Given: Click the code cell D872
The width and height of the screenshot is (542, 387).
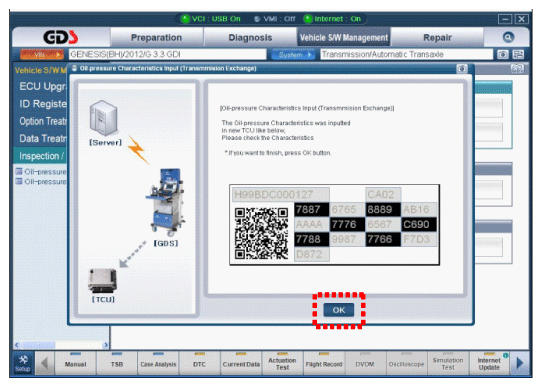Looking at the screenshot, I should pos(312,254).
